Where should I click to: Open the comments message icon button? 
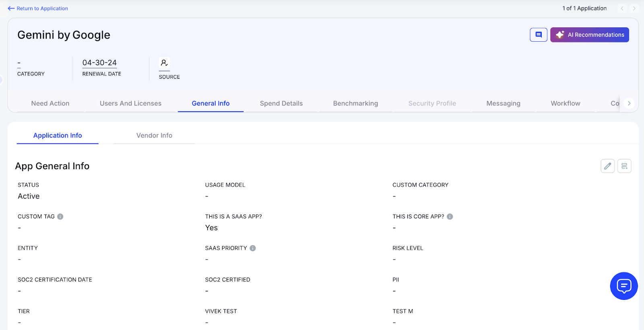[x=539, y=35]
